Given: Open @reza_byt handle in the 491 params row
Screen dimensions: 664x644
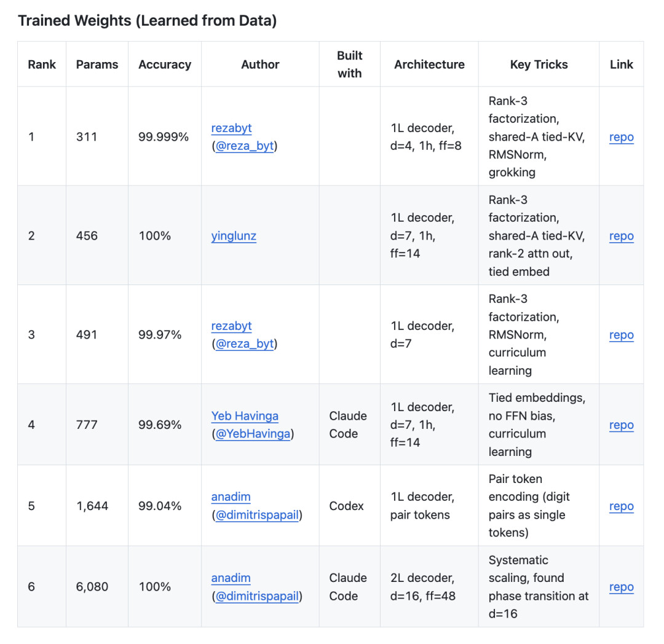Looking at the screenshot, I should (x=244, y=344).
